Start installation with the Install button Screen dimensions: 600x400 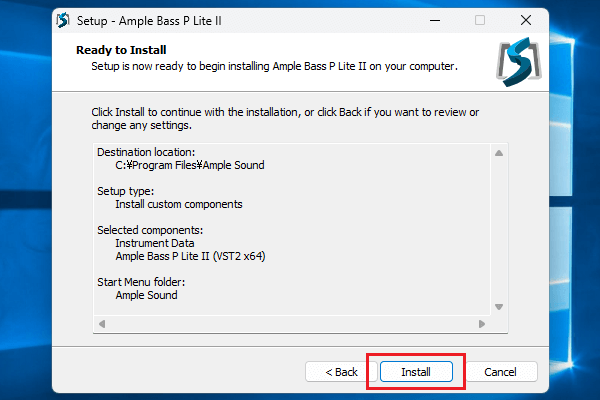pyautogui.click(x=416, y=372)
